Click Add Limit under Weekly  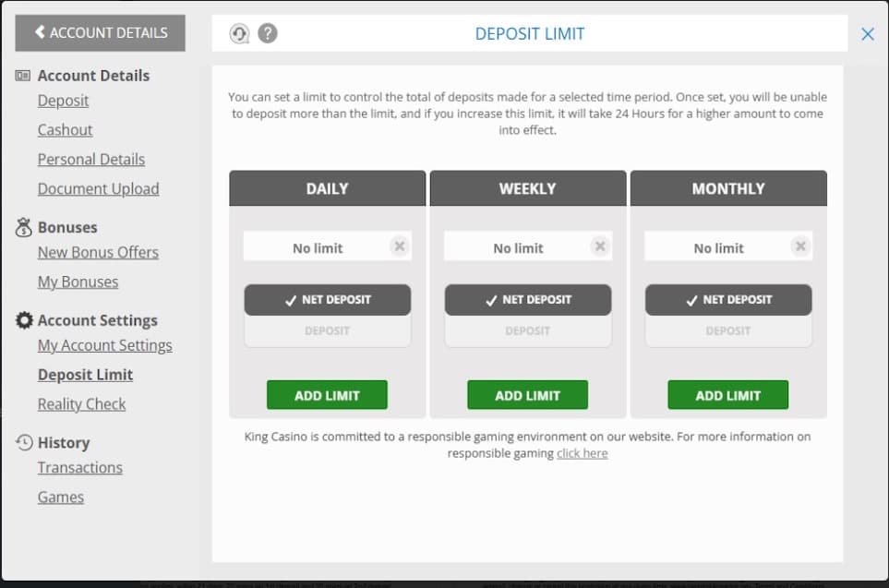point(528,395)
